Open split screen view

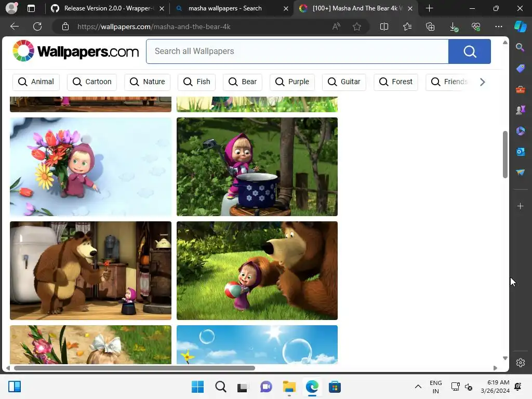pos(384,26)
